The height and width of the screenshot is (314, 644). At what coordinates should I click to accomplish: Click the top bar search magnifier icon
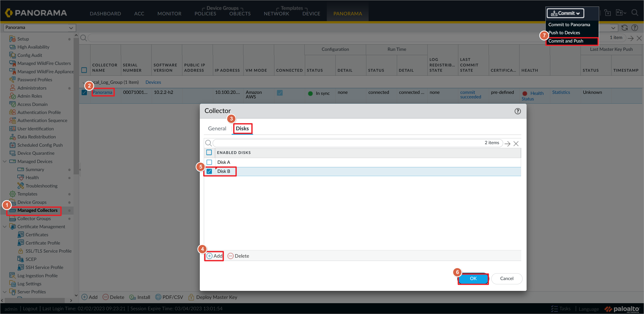click(635, 13)
